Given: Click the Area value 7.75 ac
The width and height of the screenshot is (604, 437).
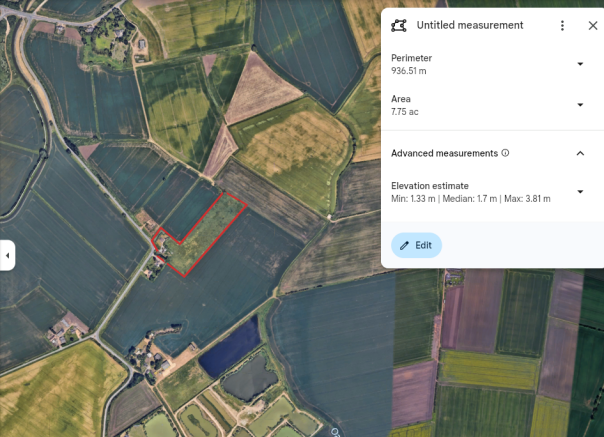Looking at the screenshot, I should coord(405,112).
